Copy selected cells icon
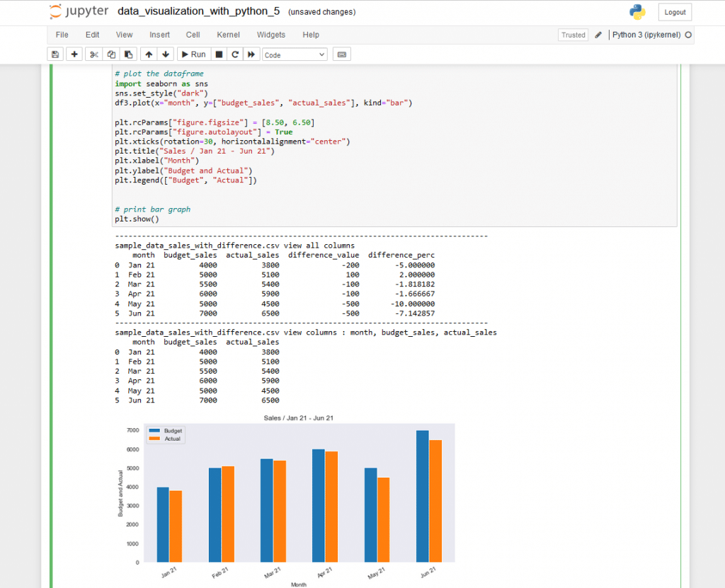725x588 pixels. click(111, 54)
